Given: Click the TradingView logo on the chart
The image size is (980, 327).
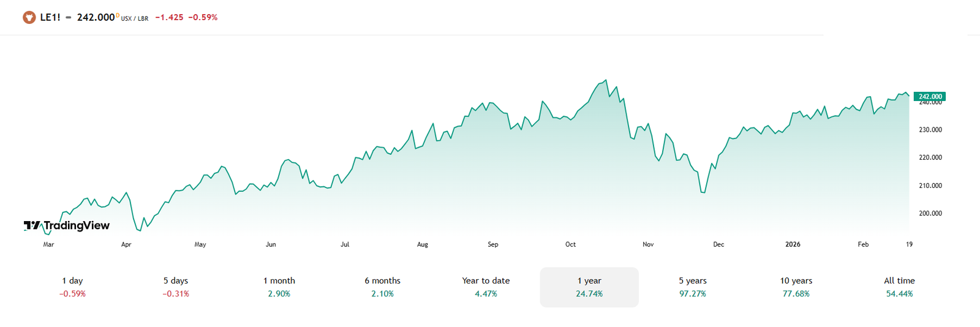Looking at the screenshot, I should 67,225.
